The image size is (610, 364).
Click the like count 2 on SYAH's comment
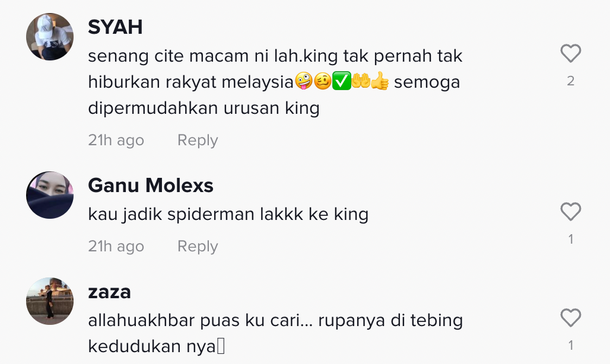point(570,81)
